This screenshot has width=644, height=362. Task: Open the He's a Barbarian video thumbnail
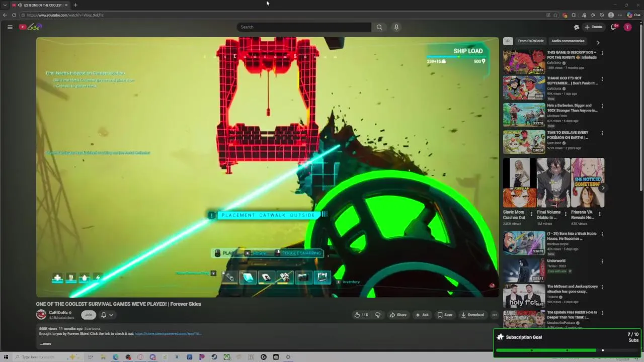tap(524, 114)
